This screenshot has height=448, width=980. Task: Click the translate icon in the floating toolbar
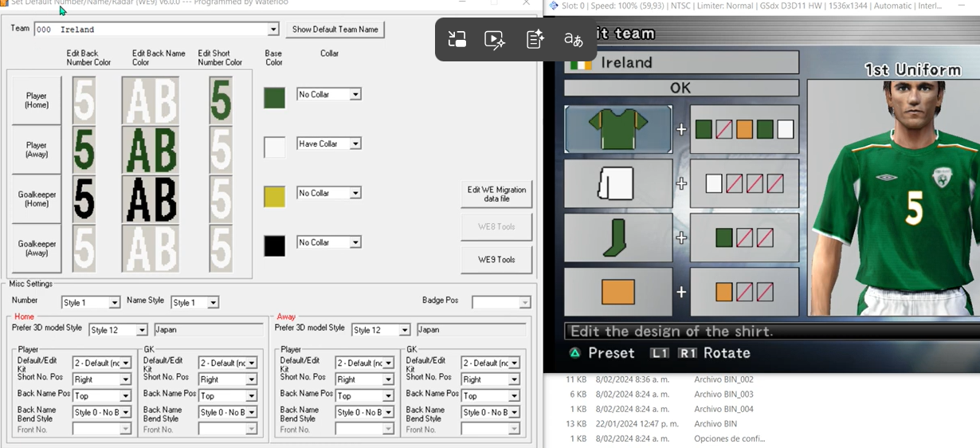click(573, 39)
